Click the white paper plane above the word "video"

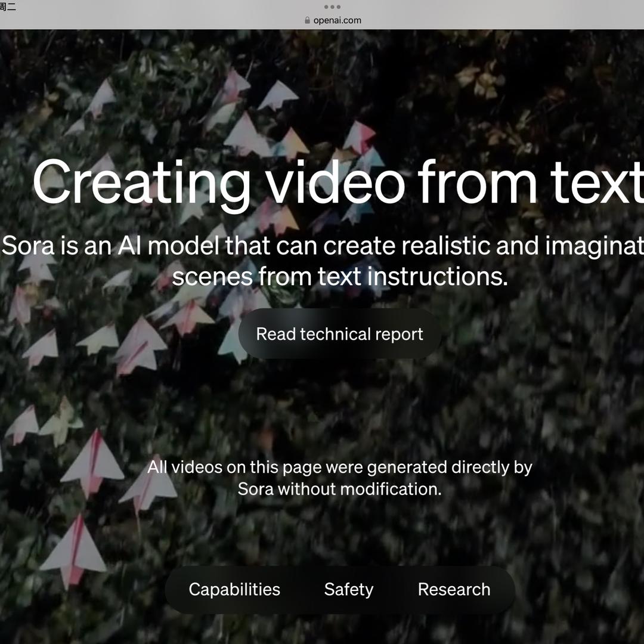point(278,94)
